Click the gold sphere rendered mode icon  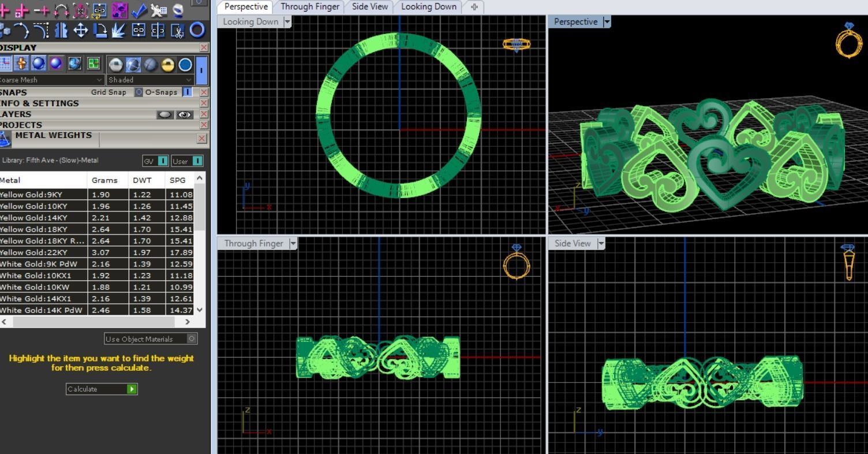coord(167,65)
